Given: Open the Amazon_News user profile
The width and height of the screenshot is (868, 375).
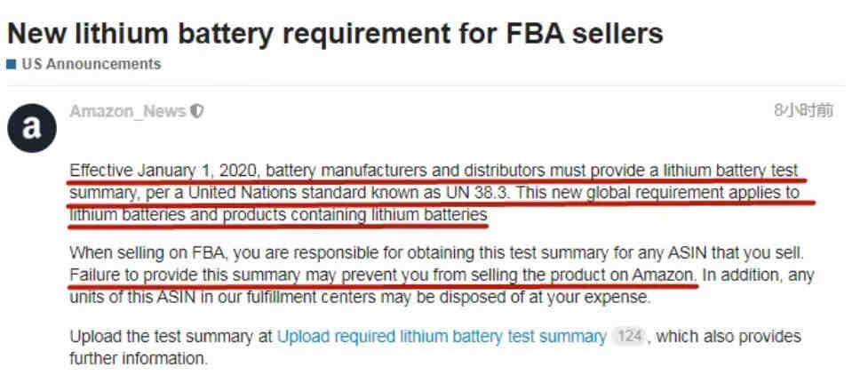Looking at the screenshot, I should coord(127,111).
